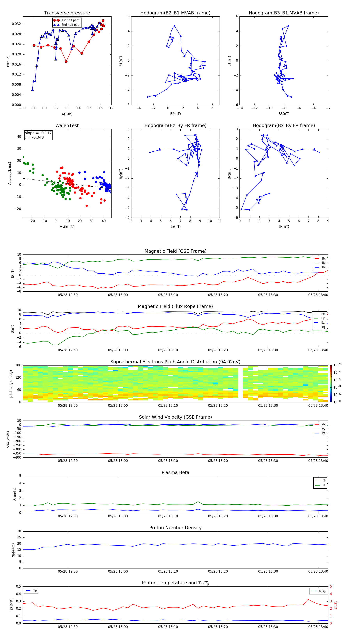The image size is (351, 644).
Task: Click the 'B2(nT)' x-axis label
Action: tap(175, 114)
